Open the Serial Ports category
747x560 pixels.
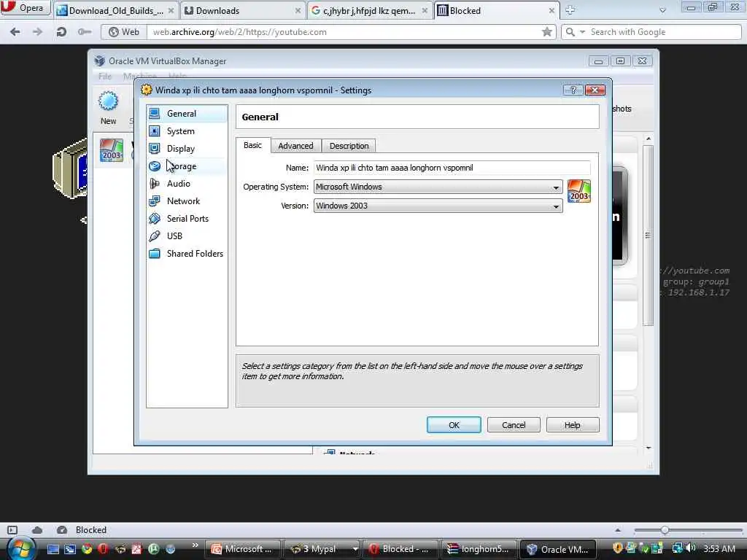click(187, 219)
